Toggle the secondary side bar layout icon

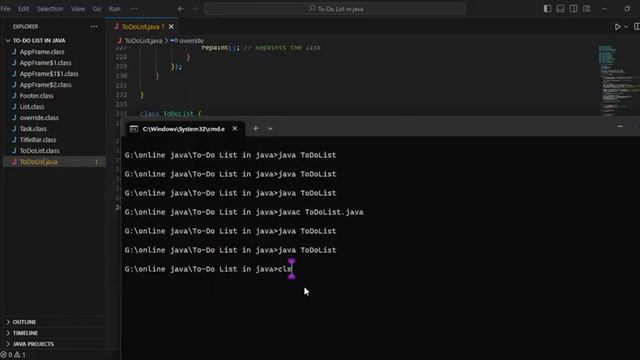[573, 9]
